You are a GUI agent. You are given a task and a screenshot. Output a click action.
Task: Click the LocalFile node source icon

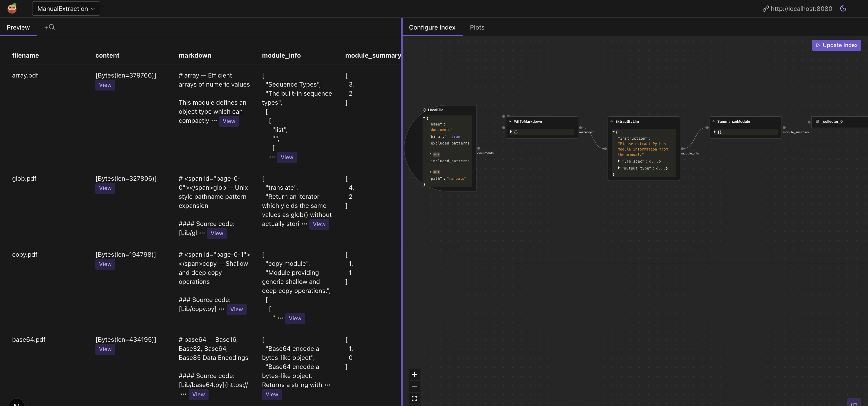(x=424, y=110)
